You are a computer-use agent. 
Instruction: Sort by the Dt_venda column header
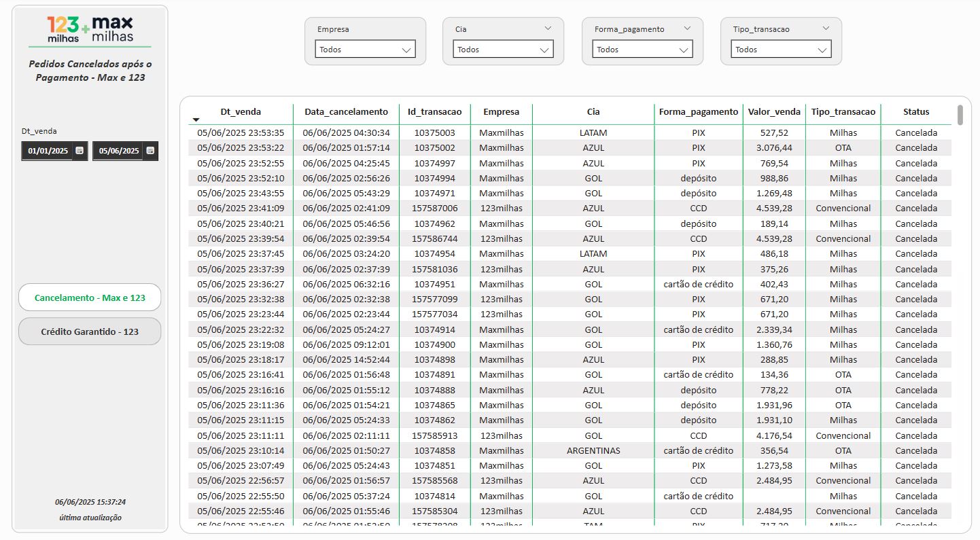[x=241, y=111]
